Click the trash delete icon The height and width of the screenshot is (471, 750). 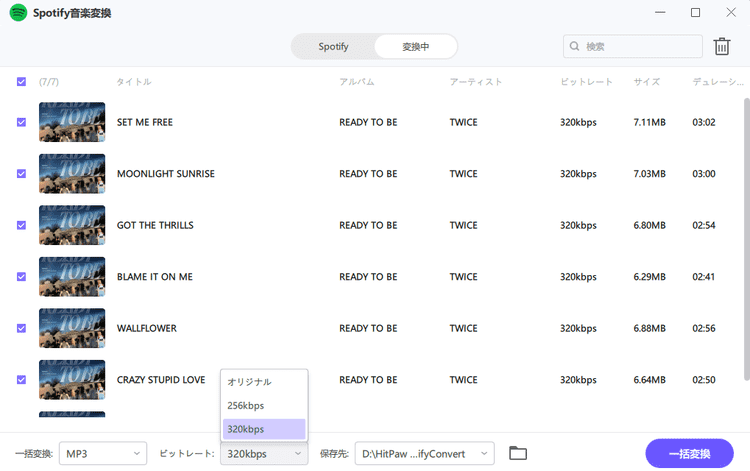click(x=722, y=46)
